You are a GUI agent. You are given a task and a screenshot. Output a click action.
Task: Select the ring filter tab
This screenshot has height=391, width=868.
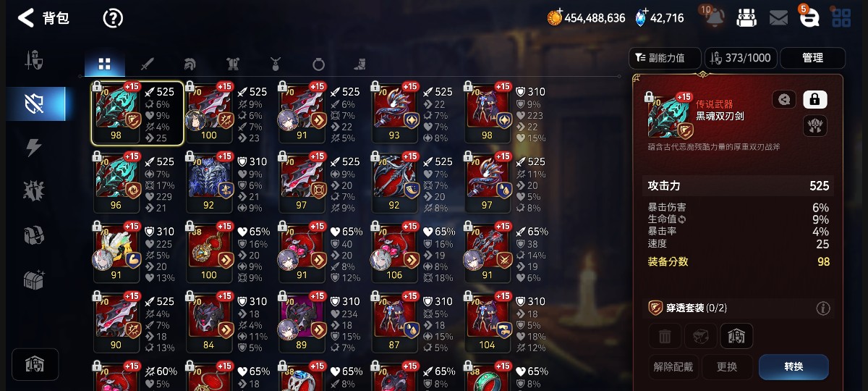coord(318,64)
